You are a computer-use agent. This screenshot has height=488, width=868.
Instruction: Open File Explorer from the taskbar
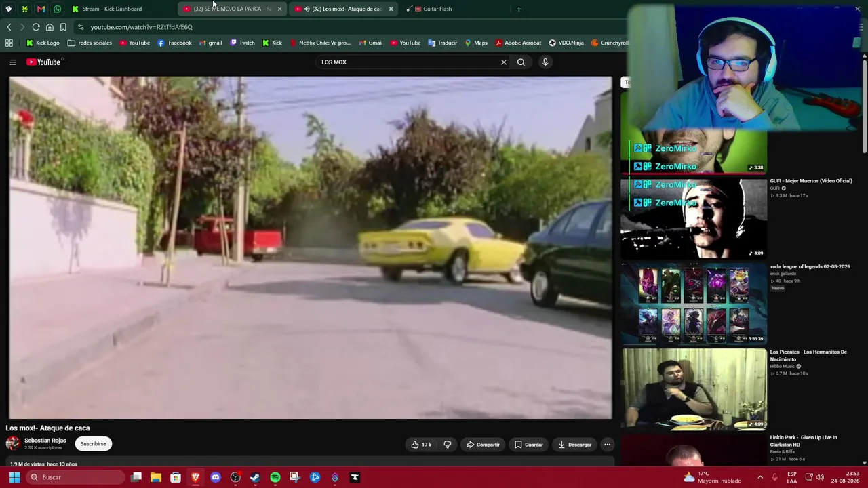[x=156, y=477]
